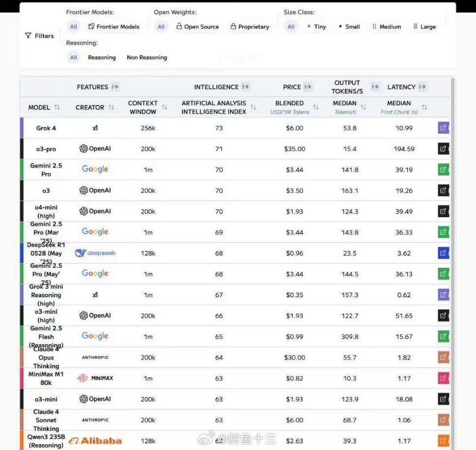Click Claude 4 Opus Thinking name
The width and height of the screenshot is (476, 450).
click(46, 358)
